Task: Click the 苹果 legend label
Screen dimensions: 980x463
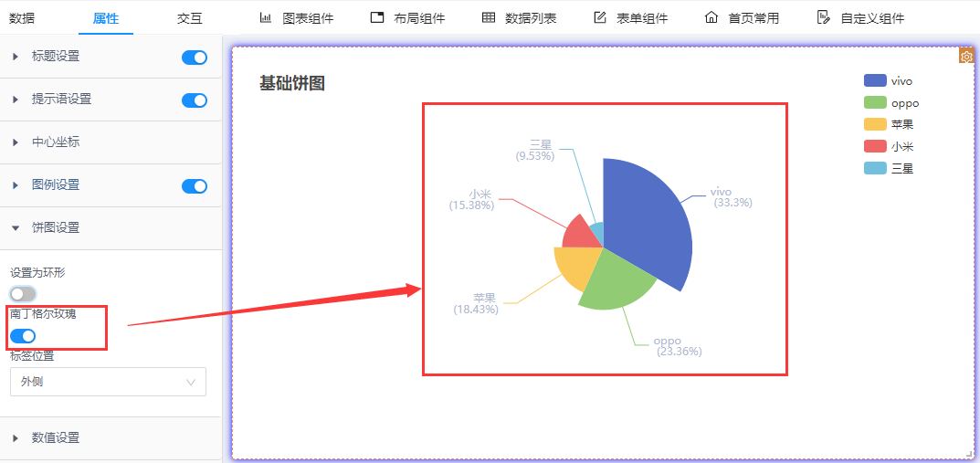Action: click(x=902, y=124)
